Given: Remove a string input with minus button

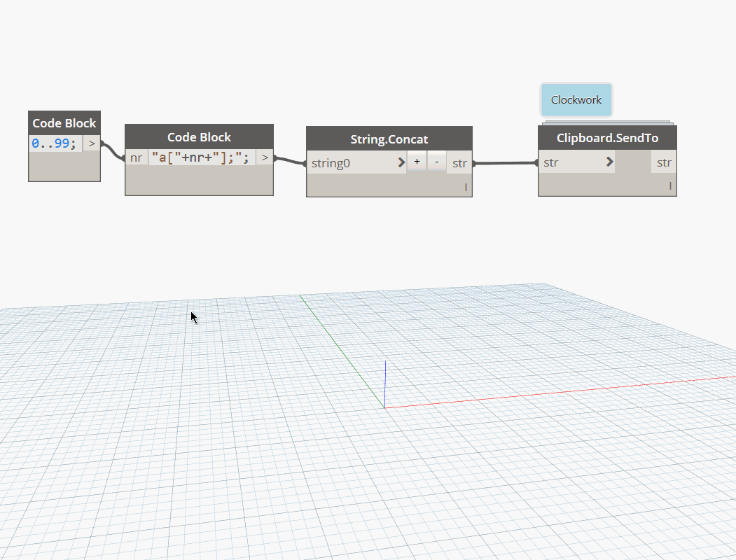Looking at the screenshot, I should click(436, 161).
